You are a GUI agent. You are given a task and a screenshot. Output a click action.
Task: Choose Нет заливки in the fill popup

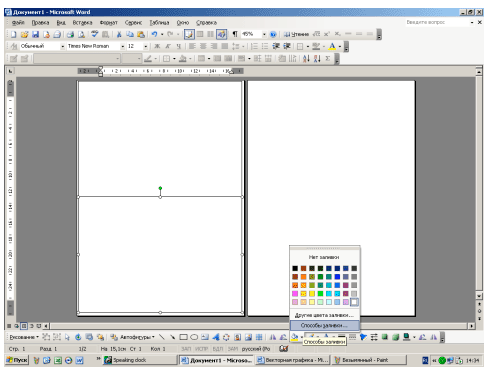point(325,257)
